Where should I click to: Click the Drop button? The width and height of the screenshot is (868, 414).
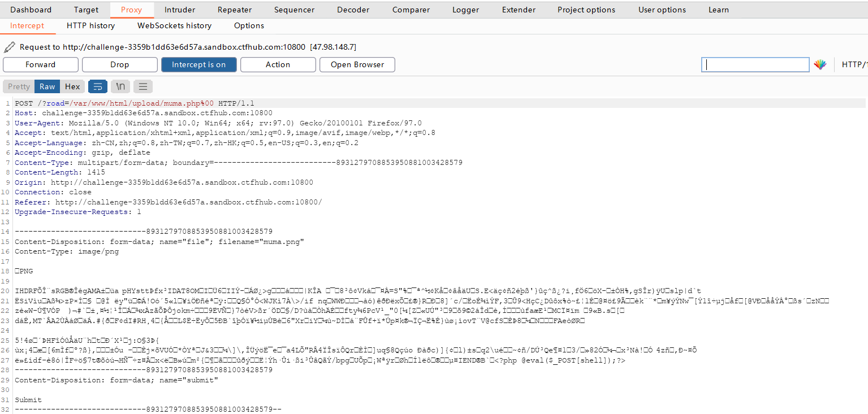pyautogui.click(x=119, y=64)
